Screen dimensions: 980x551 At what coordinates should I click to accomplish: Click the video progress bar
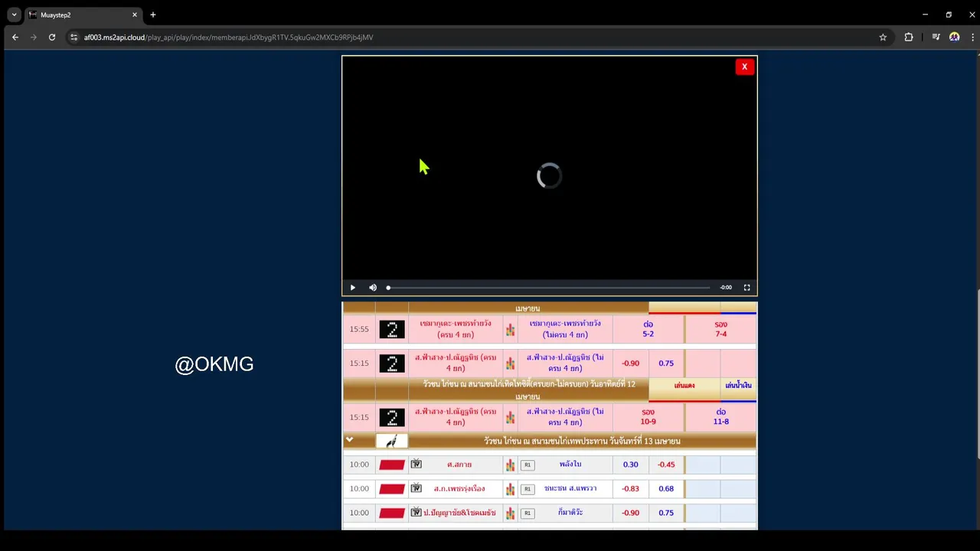coord(549,288)
